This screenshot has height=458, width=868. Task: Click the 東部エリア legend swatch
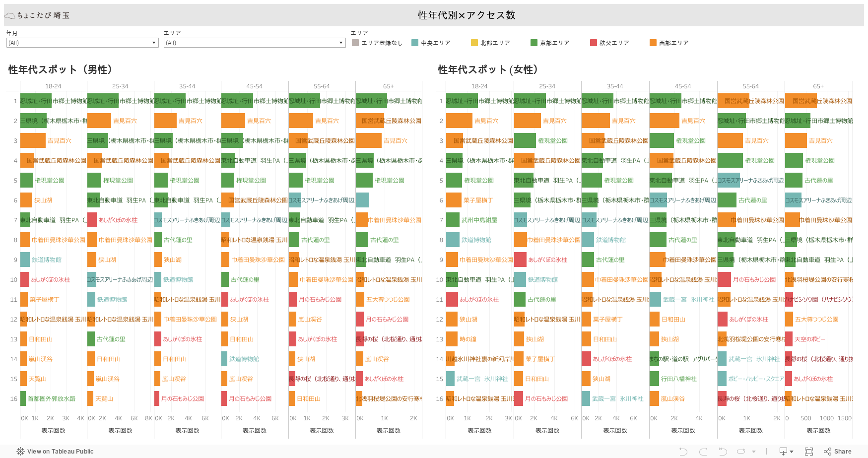[x=534, y=43]
